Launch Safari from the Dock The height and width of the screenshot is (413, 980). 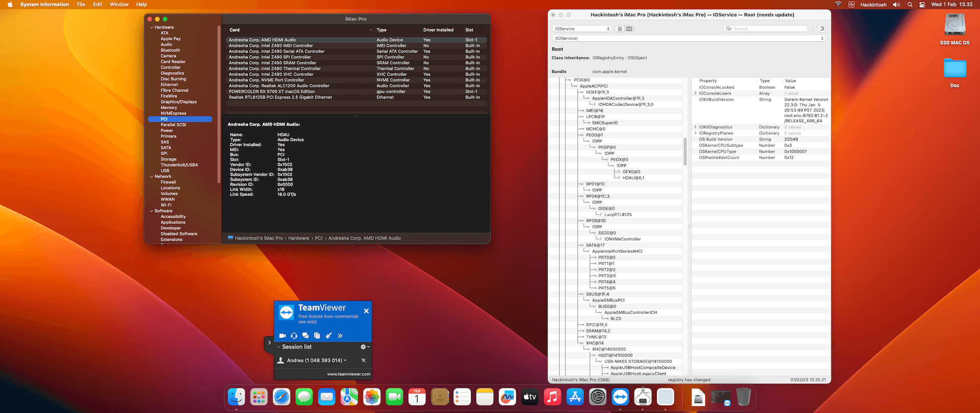[x=281, y=397]
